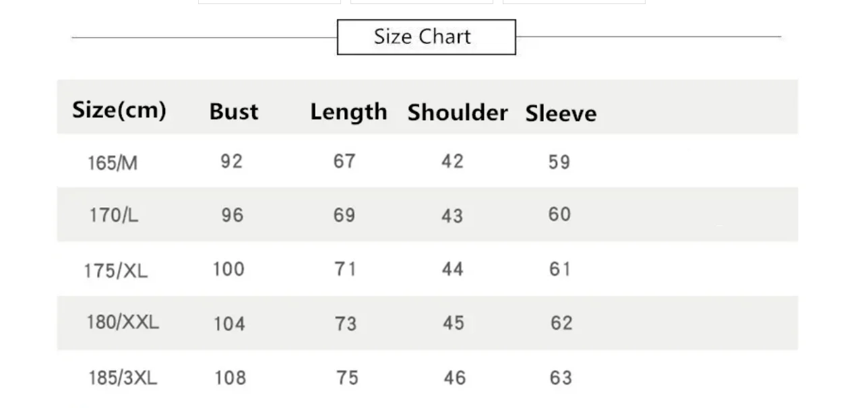Click the Size Chart title box
The width and height of the screenshot is (868, 408).
coord(426,37)
